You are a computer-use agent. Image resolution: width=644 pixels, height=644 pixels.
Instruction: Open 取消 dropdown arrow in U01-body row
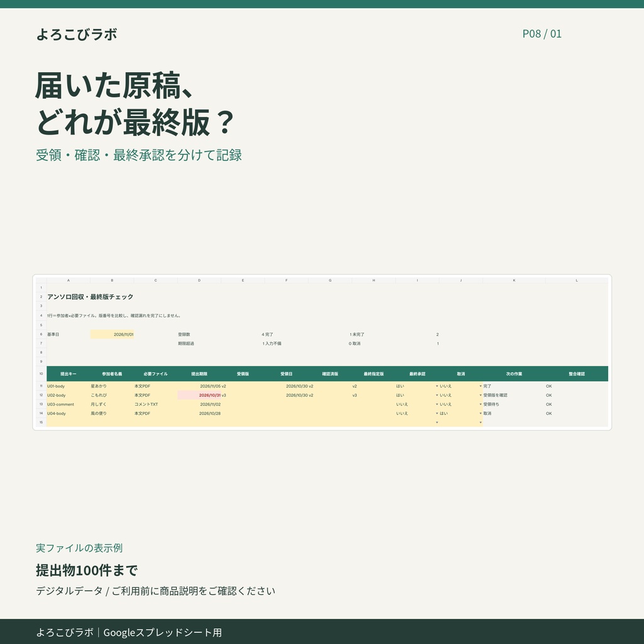tap(480, 386)
